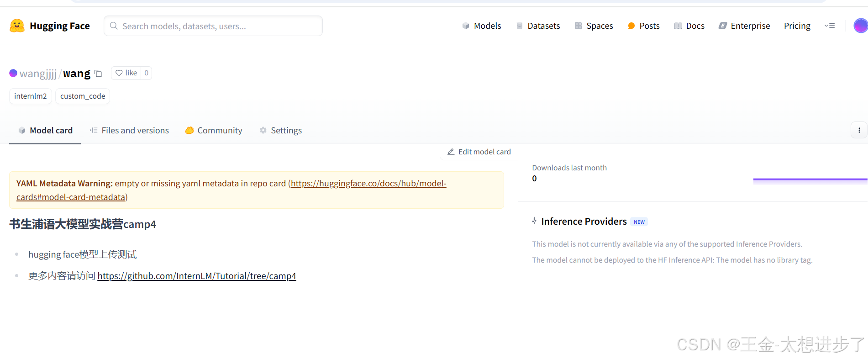The height and width of the screenshot is (359, 868).
Task: Open wangjjjj user profile link
Action: (x=38, y=74)
